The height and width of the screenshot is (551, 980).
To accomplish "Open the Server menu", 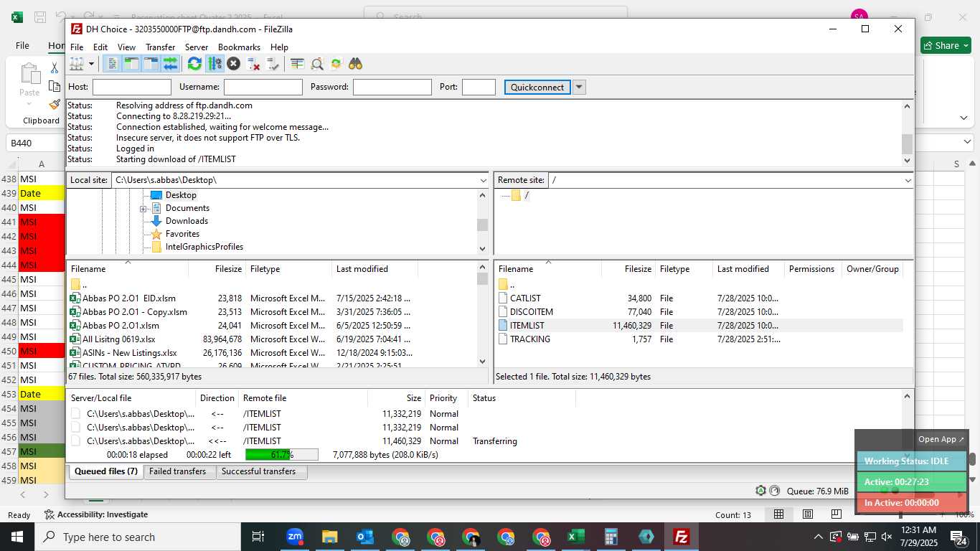I will (197, 47).
